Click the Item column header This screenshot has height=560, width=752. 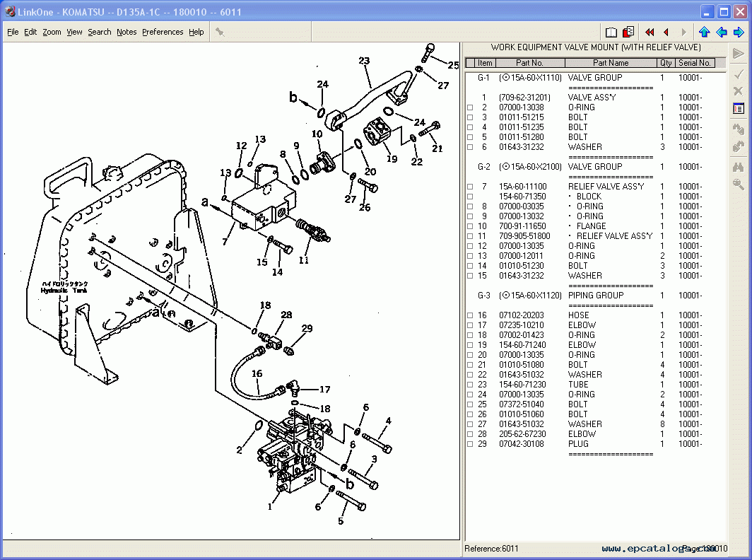point(485,63)
